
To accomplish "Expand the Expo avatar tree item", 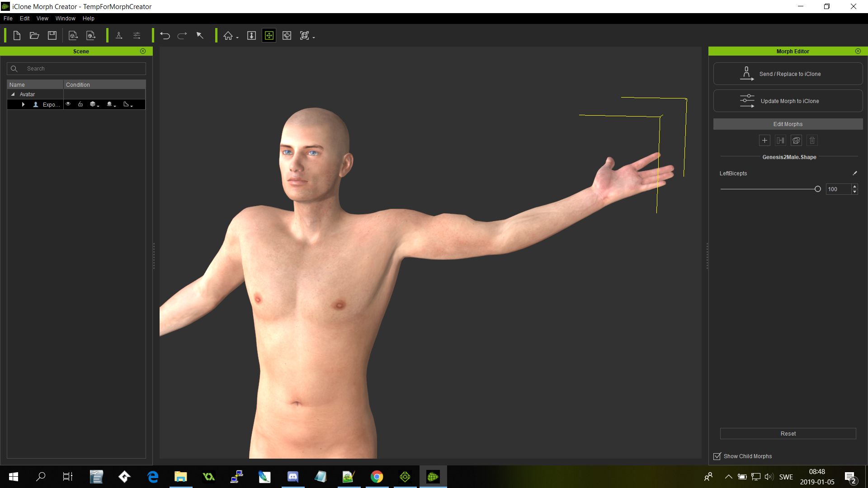I will click(23, 104).
